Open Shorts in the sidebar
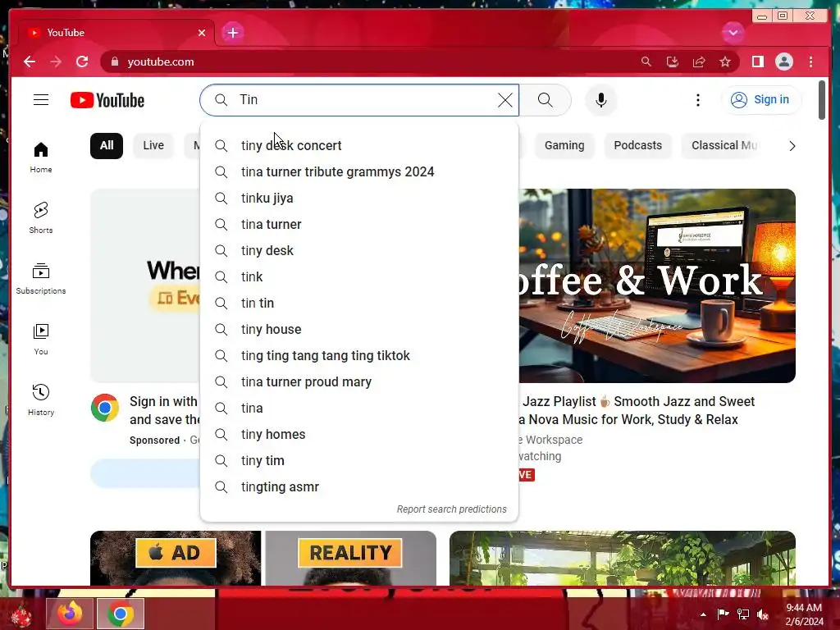The width and height of the screenshot is (840, 630). pos(41,217)
